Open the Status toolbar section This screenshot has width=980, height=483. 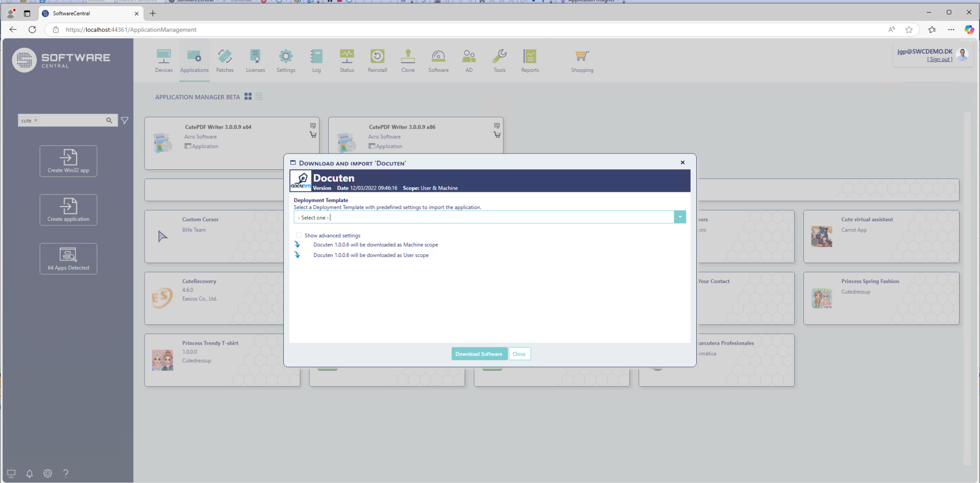pyautogui.click(x=347, y=61)
